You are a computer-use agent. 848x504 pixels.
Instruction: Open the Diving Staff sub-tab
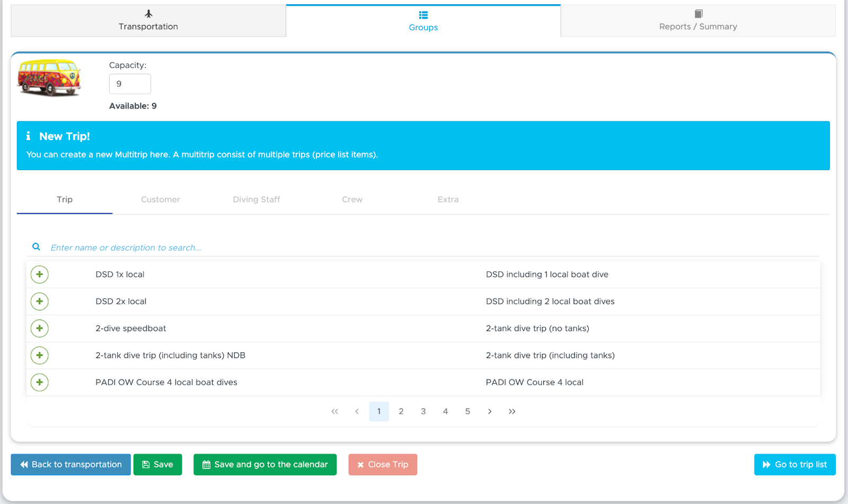pyautogui.click(x=257, y=200)
